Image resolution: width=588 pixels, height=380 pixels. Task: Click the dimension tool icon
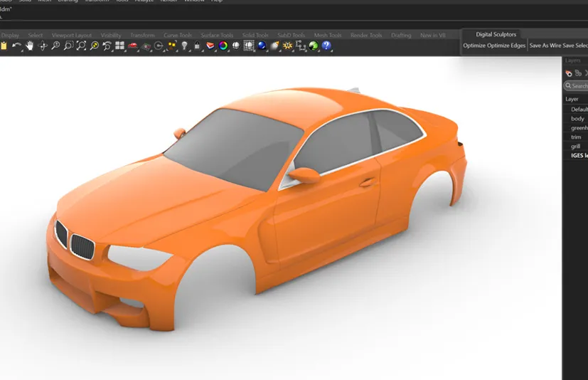coord(301,46)
